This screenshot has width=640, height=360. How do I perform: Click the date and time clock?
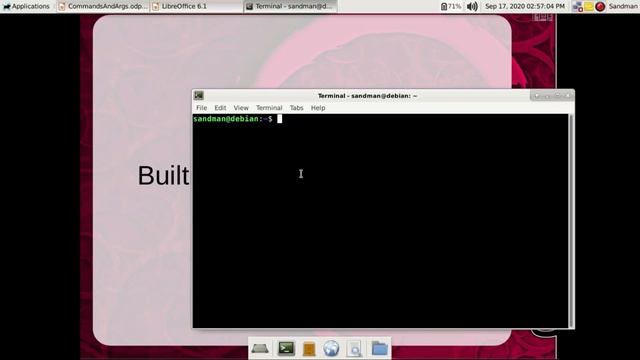click(525, 6)
